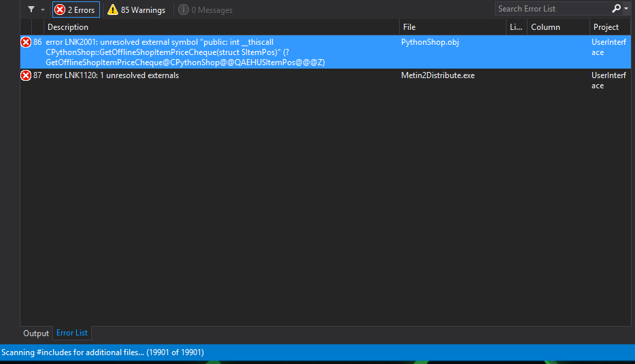Select error 86 LNK2001 row

[x=326, y=52]
